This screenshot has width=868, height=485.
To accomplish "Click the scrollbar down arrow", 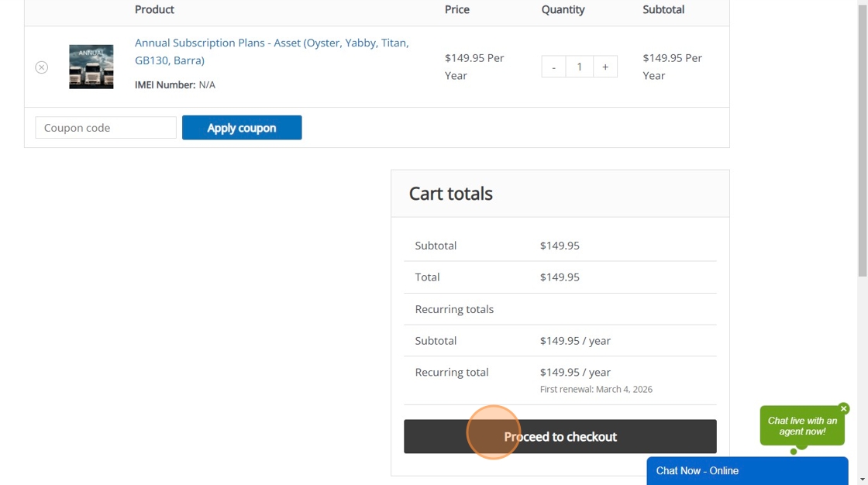I will [863, 480].
